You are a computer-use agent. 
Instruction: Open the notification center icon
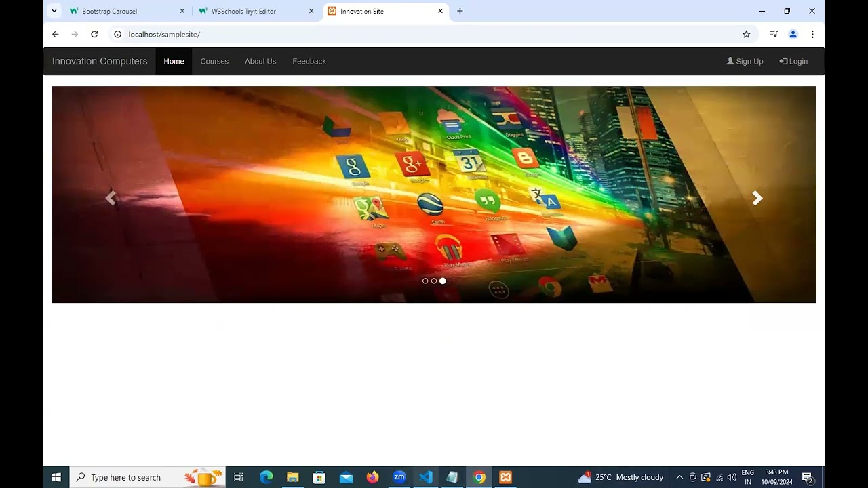pyautogui.click(x=807, y=477)
